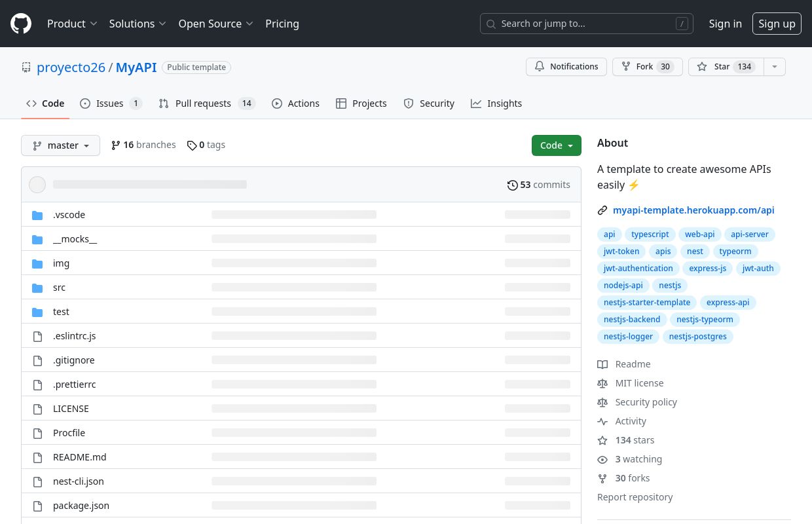Open the GitHub logo home icon
Screen dimensions: 812x524
(21, 24)
